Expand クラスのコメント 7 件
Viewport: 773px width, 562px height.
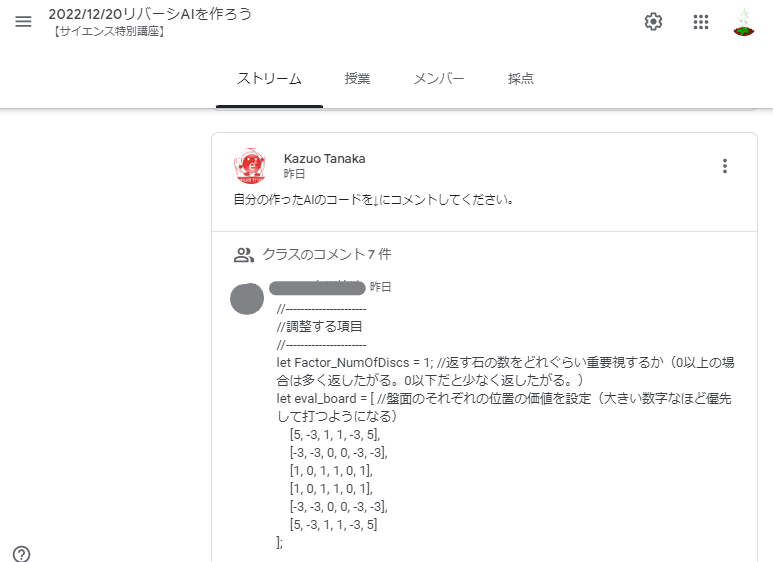pos(326,255)
